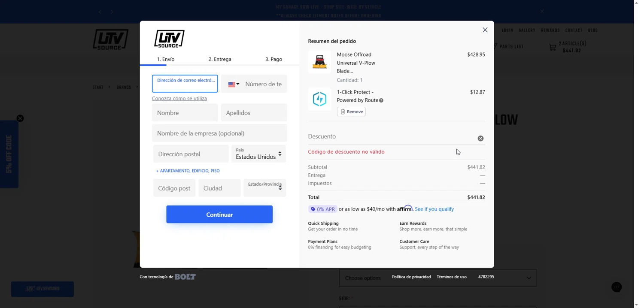This screenshot has height=308, width=644.
Task: Remove the 1-Click Protect item
Action: tap(351, 112)
